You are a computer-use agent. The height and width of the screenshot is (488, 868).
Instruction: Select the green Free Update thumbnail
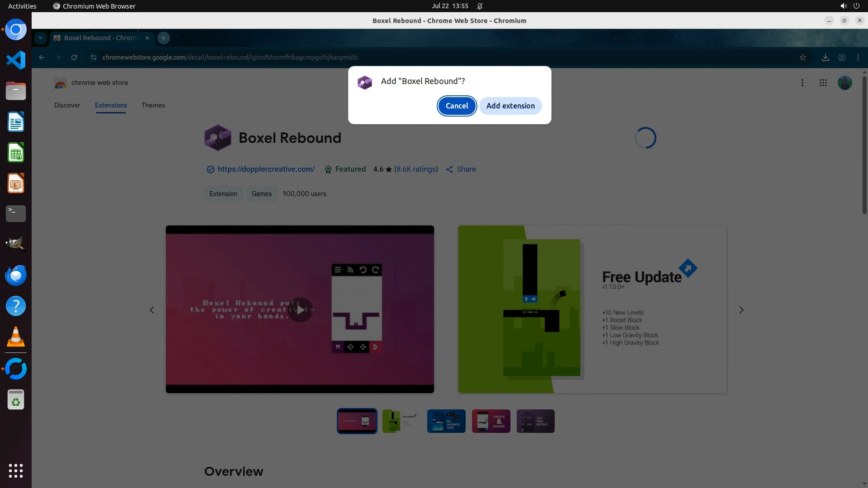401,421
